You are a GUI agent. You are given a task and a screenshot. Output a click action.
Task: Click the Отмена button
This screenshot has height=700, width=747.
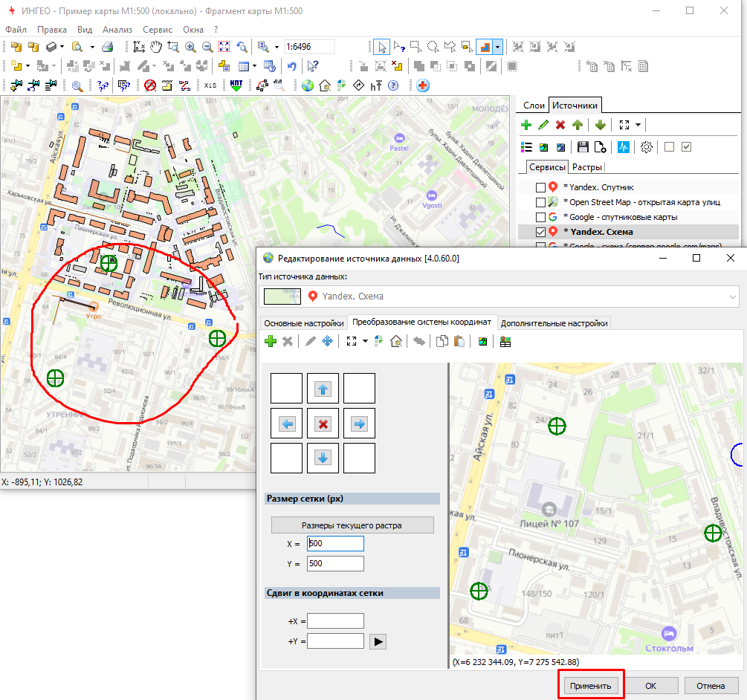pos(711,686)
